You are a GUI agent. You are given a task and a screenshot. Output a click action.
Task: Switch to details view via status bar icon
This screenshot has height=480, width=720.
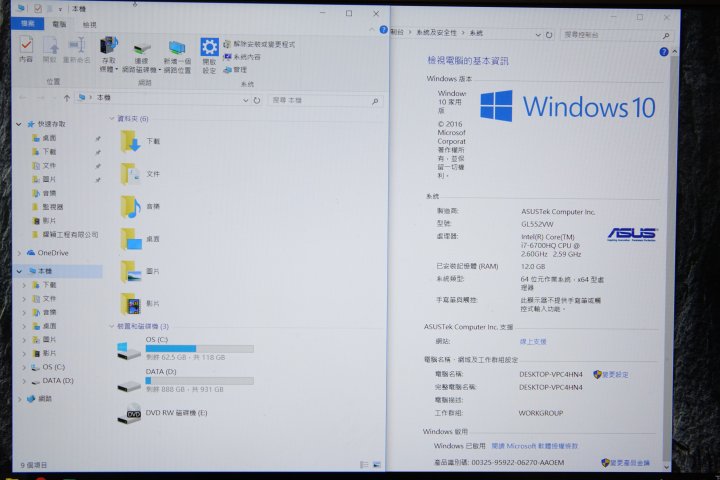click(x=364, y=464)
